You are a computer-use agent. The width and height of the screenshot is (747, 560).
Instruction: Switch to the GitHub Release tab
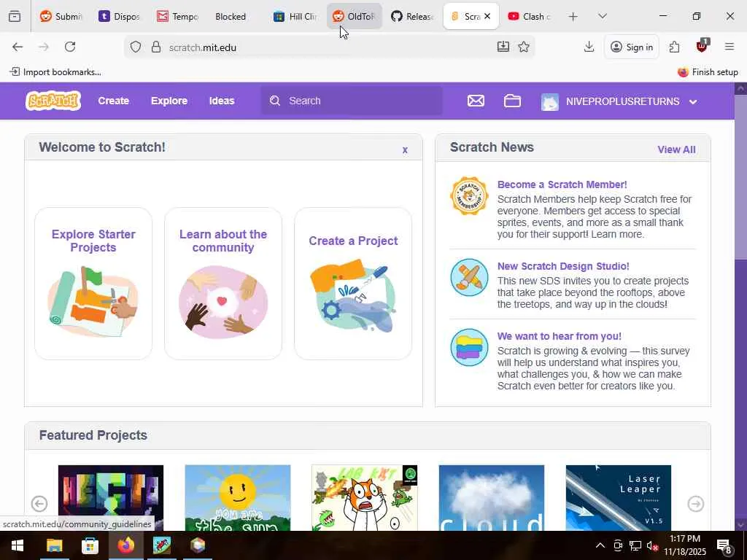(x=412, y=16)
